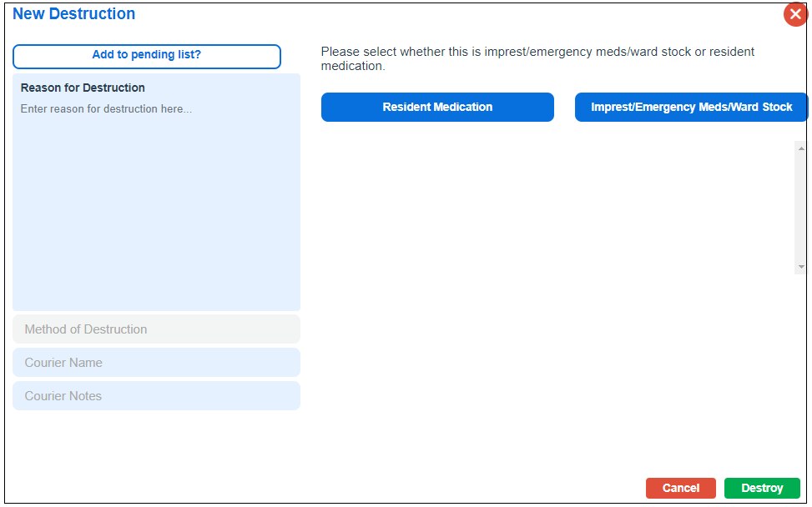Click the 'Enter reason for destruction here' placeholder

point(106,109)
